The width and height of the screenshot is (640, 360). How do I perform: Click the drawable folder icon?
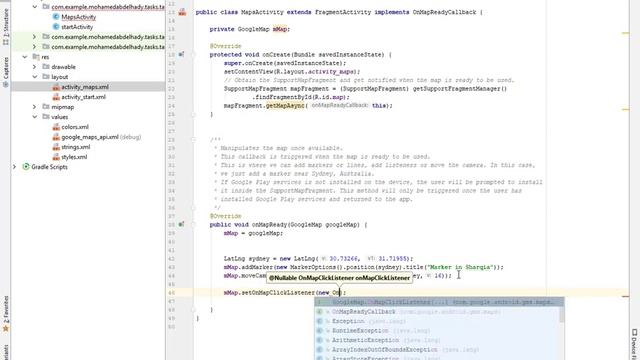[x=46, y=67]
